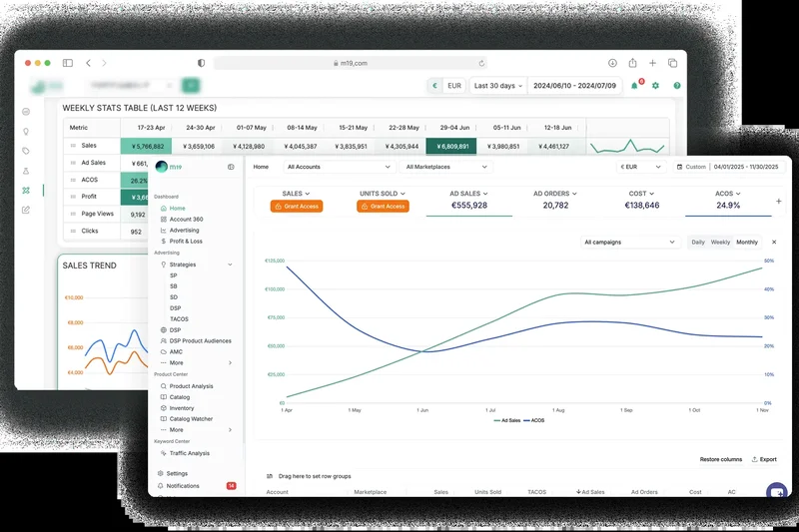Screen dimensions: 799x532
Task: Select SB under Strategies
Action: [x=173, y=286]
